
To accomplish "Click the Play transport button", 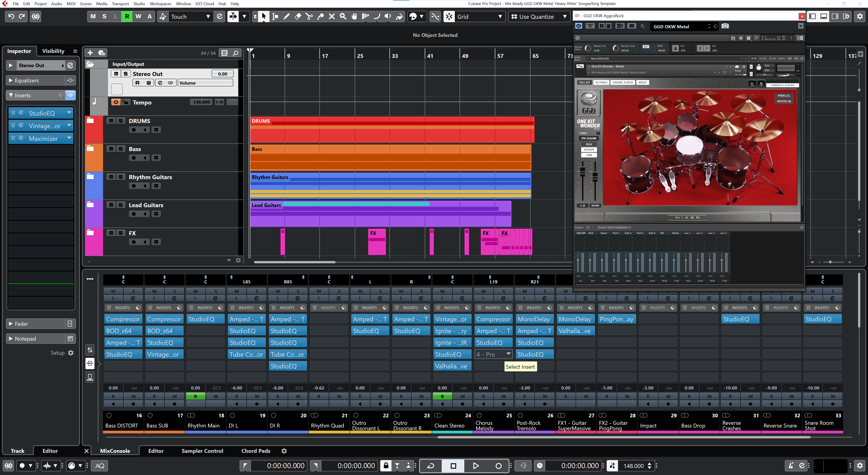I will (x=476, y=465).
